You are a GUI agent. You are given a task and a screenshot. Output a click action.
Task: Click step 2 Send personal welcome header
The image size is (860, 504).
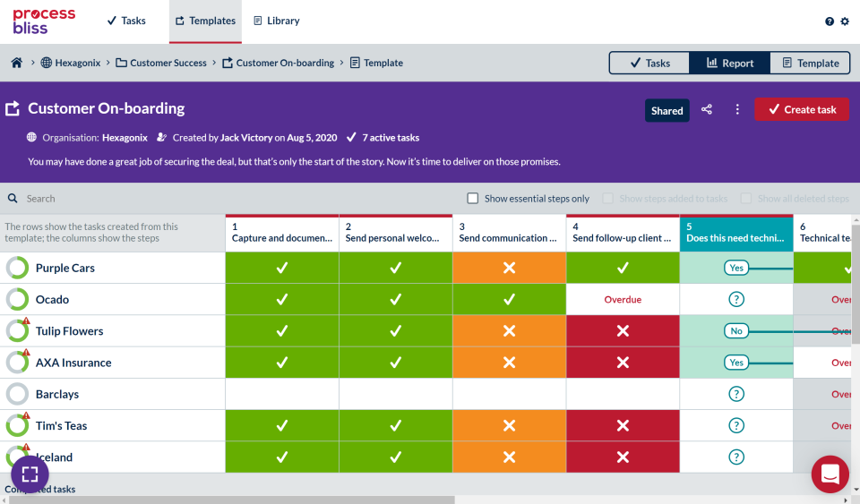point(395,233)
